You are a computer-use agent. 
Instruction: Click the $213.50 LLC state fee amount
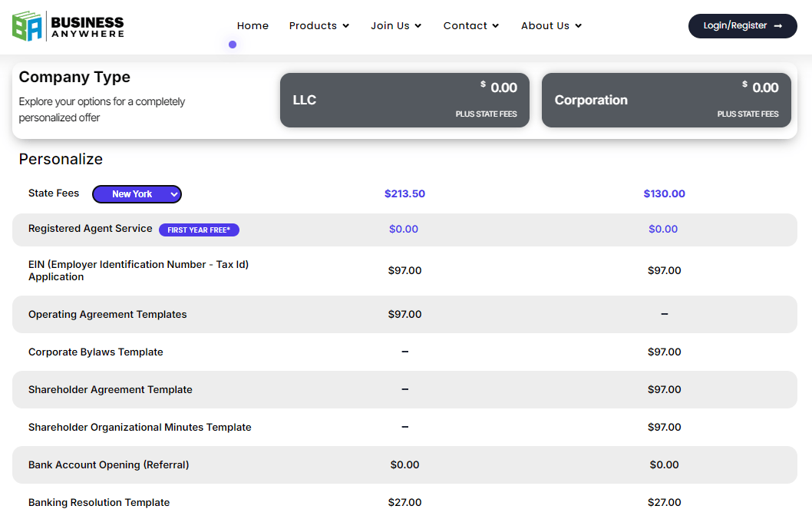pos(404,193)
